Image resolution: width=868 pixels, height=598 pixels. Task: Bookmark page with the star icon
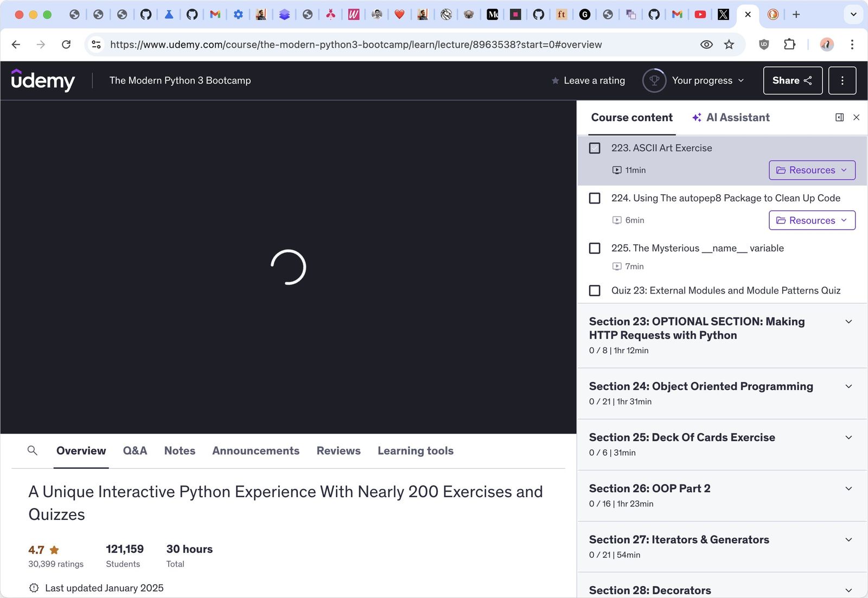729,44
